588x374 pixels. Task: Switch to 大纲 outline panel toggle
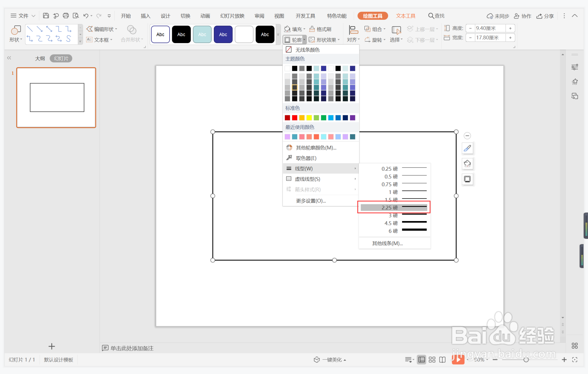40,58
